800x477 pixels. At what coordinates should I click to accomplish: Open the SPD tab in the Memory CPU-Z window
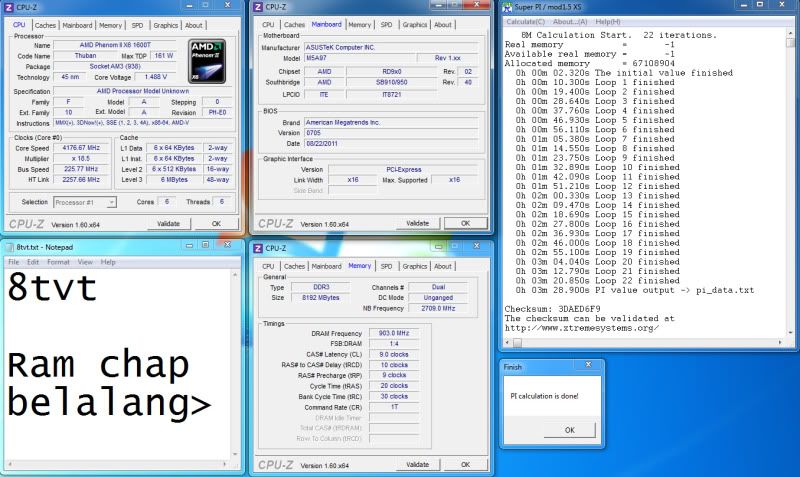click(386, 266)
